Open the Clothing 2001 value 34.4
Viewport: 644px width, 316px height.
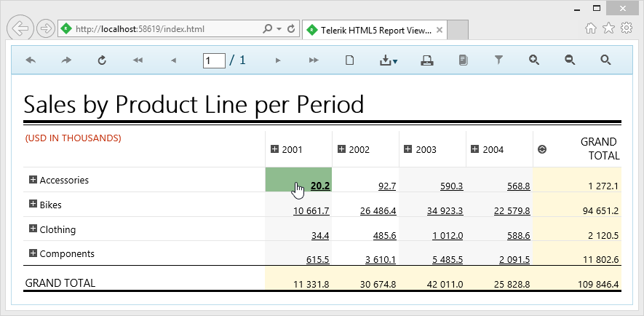[320, 236]
